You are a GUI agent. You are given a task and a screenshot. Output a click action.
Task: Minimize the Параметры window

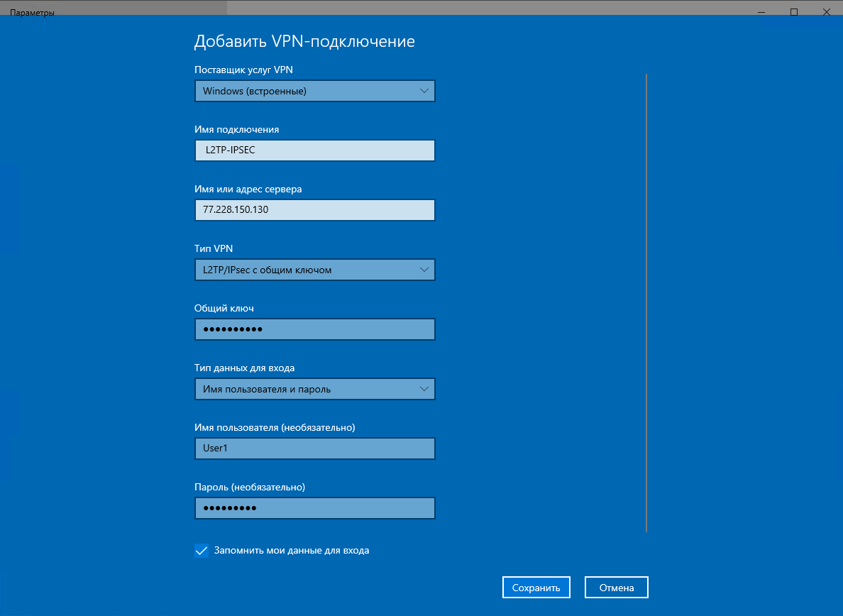761,12
